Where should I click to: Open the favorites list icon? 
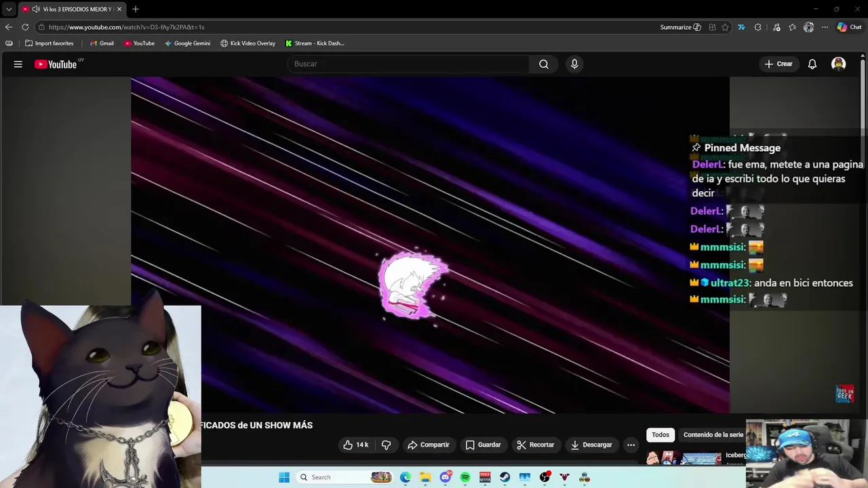click(x=792, y=27)
